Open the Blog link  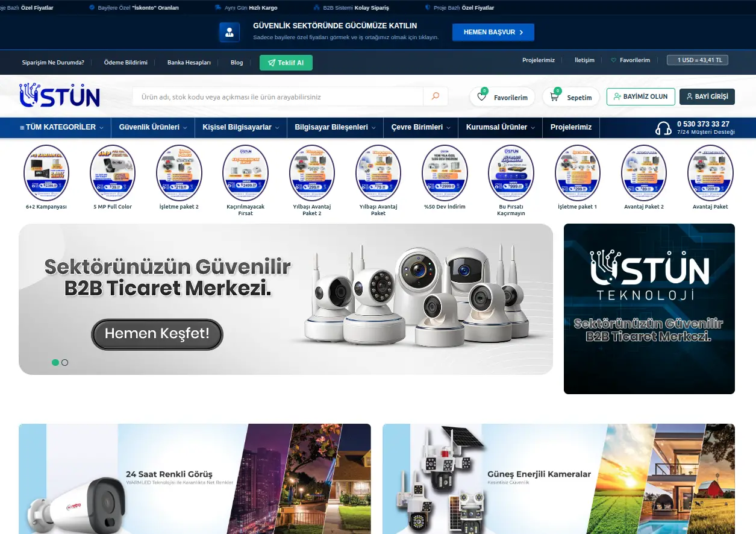pyautogui.click(x=236, y=62)
